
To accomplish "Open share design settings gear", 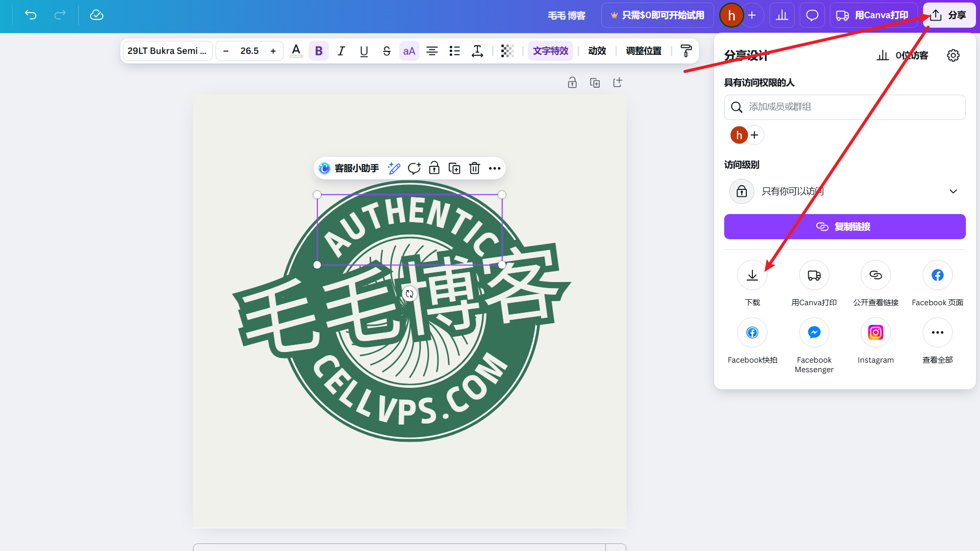I will point(953,55).
